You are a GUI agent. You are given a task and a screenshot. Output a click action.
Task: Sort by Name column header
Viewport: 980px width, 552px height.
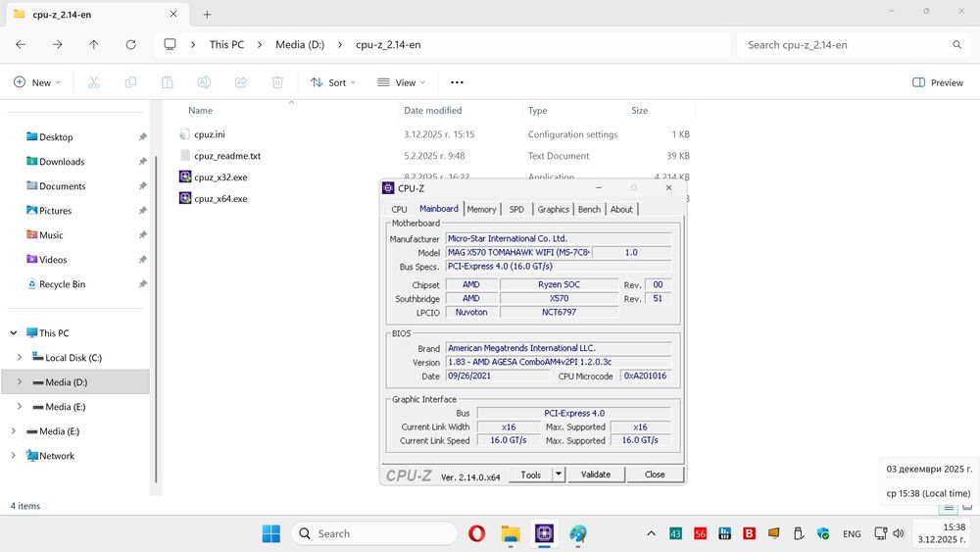pos(200,111)
